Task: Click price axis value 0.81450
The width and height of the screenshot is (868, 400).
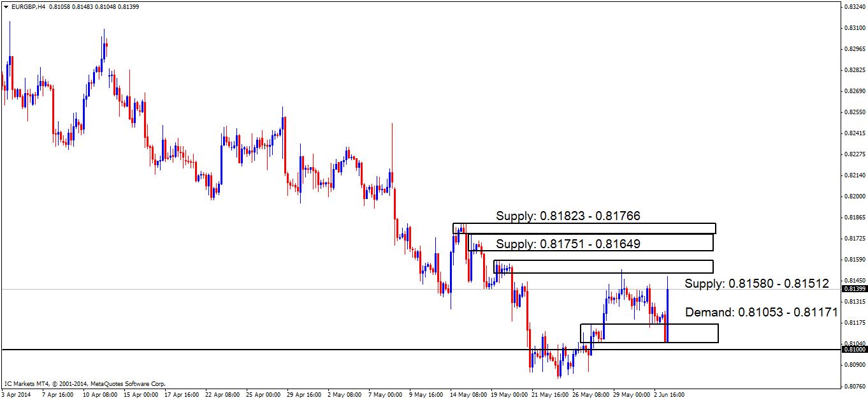Action: (854, 281)
